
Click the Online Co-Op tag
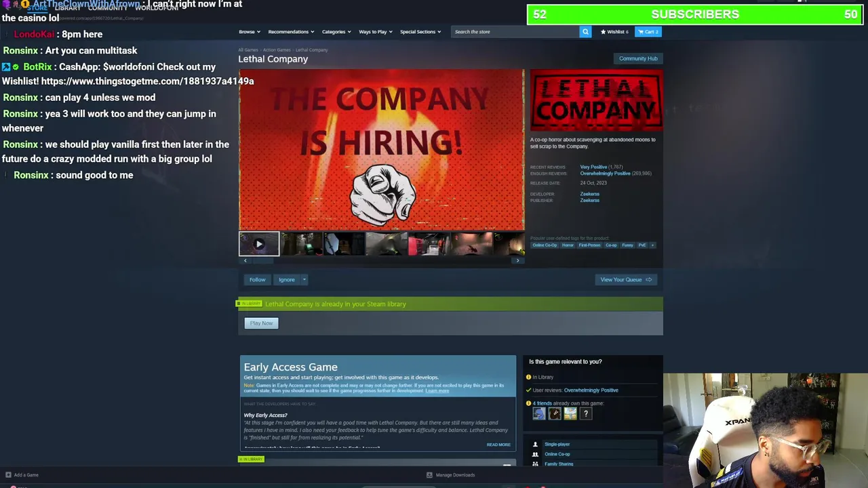click(545, 245)
